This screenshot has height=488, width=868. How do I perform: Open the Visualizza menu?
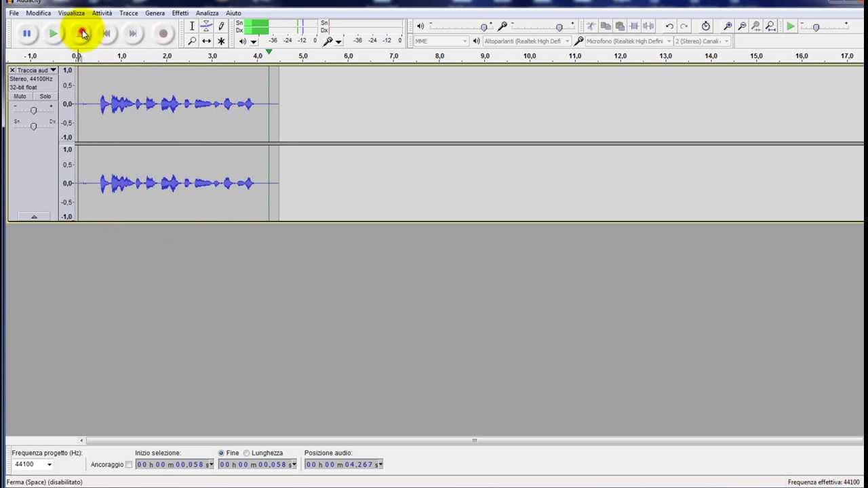click(x=71, y=13)
